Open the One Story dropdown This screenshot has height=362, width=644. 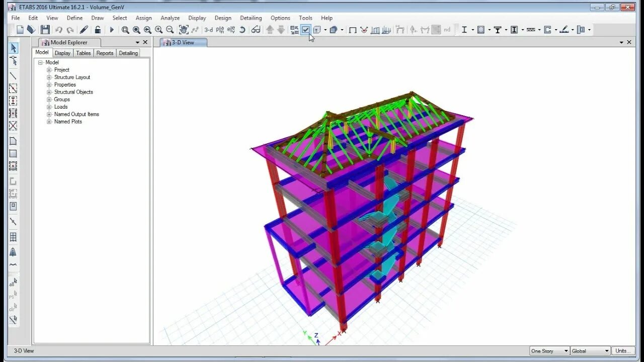(x=549, y=351)
